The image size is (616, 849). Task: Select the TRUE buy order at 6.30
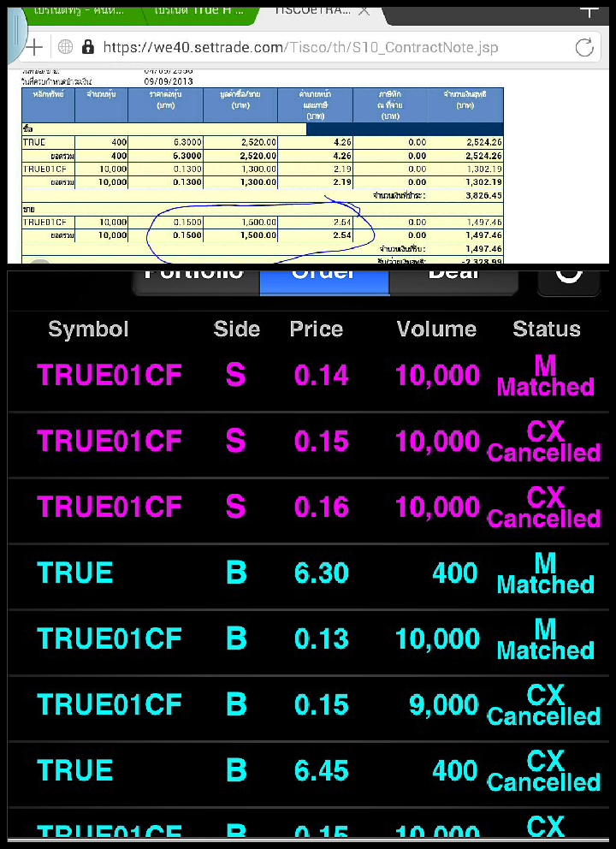tap(308, 575)
